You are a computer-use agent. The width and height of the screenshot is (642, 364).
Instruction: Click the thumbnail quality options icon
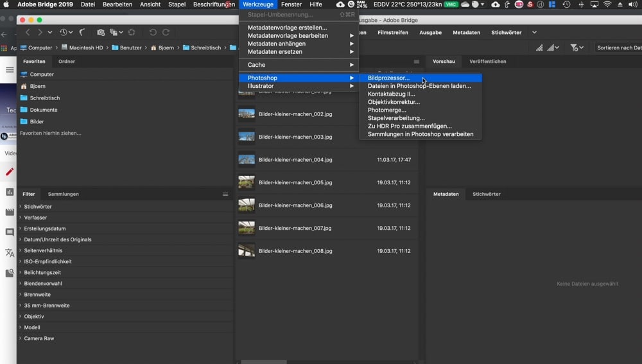[x=553, y=48]
